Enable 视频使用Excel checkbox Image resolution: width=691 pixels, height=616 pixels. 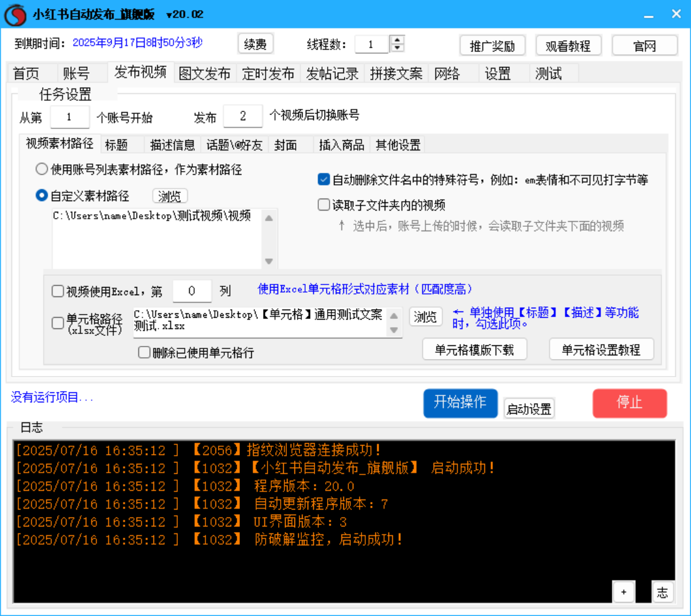coord(58,291)
